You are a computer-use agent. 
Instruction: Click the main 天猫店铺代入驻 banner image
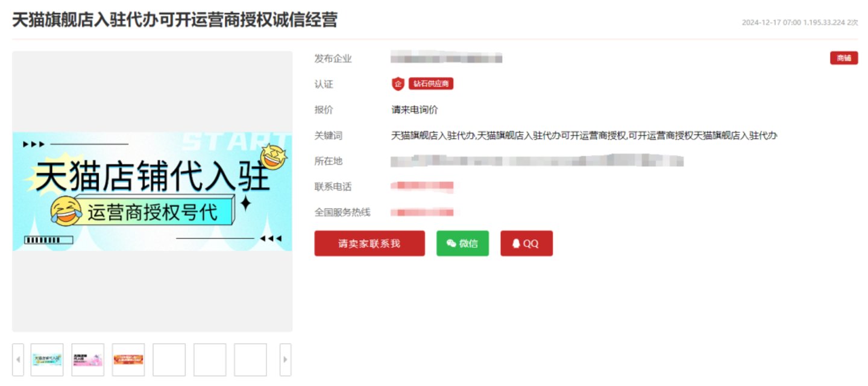[x=153, y=191]
